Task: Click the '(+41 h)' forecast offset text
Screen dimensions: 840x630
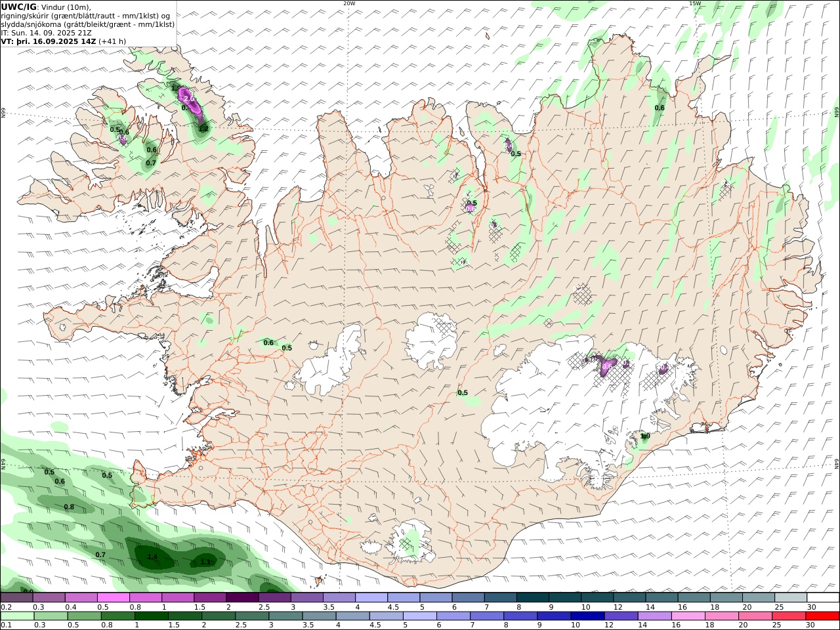Action: [x=112, y=41]
